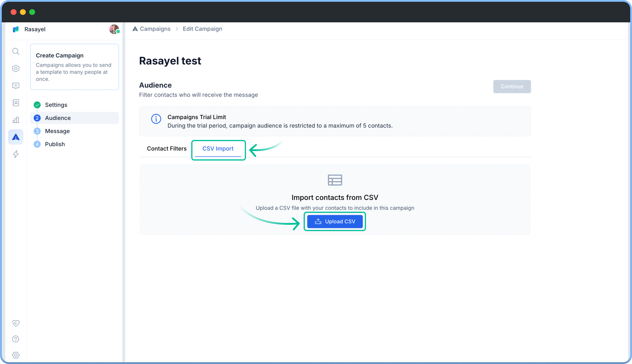
Task: Open the settings gear icon
Action: click(16, 355)
